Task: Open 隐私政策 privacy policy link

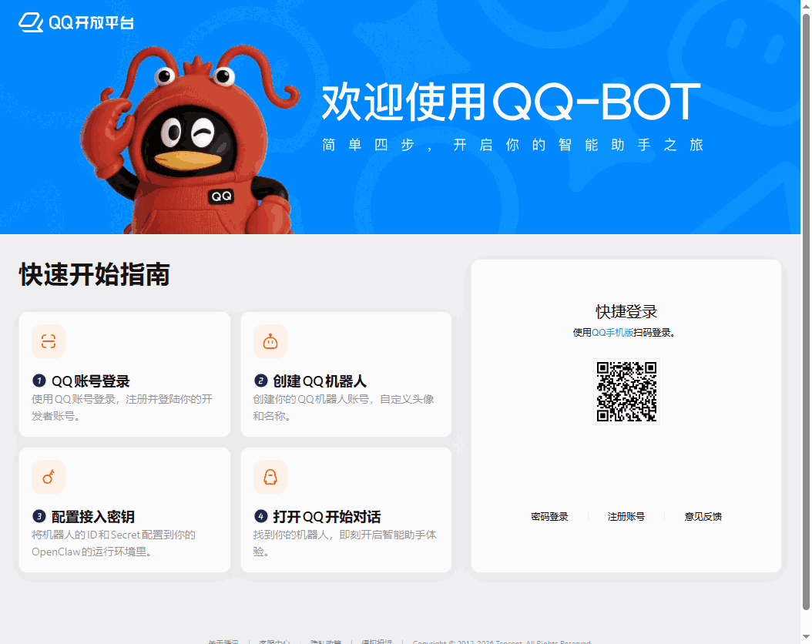Action: point(326,642)
